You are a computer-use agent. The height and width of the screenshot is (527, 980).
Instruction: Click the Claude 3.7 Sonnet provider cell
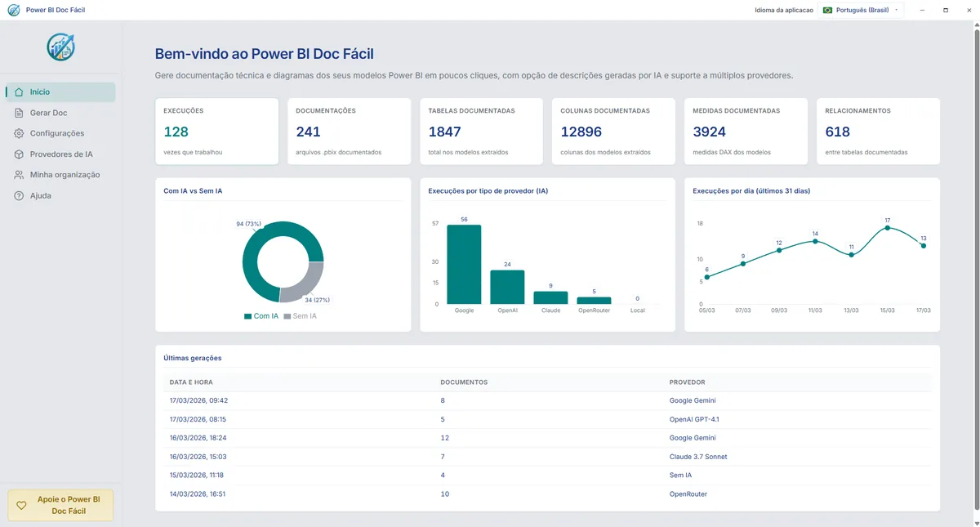(698, 457)
